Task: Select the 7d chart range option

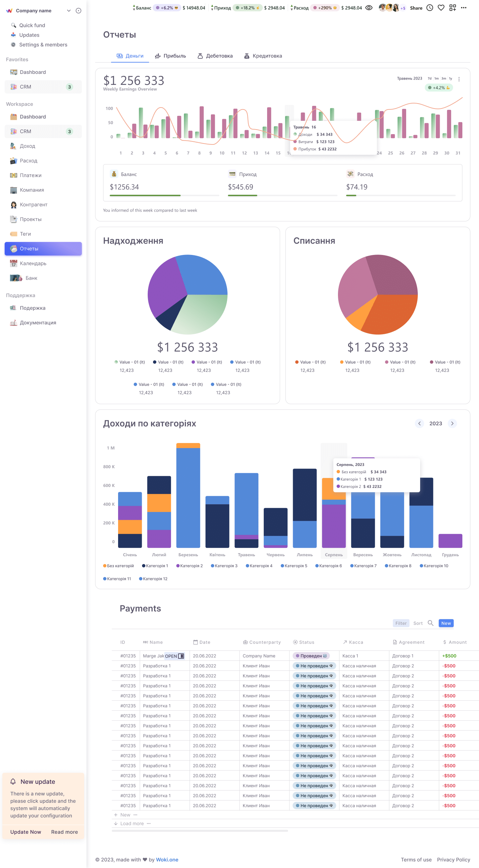Action: 429,79
